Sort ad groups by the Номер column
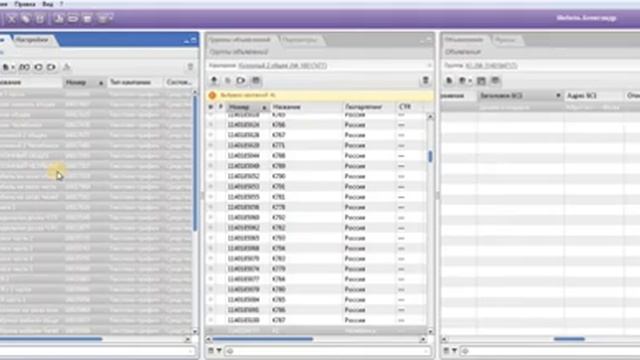The height and width of the screenshot is (360, 640). coord(248,107)
